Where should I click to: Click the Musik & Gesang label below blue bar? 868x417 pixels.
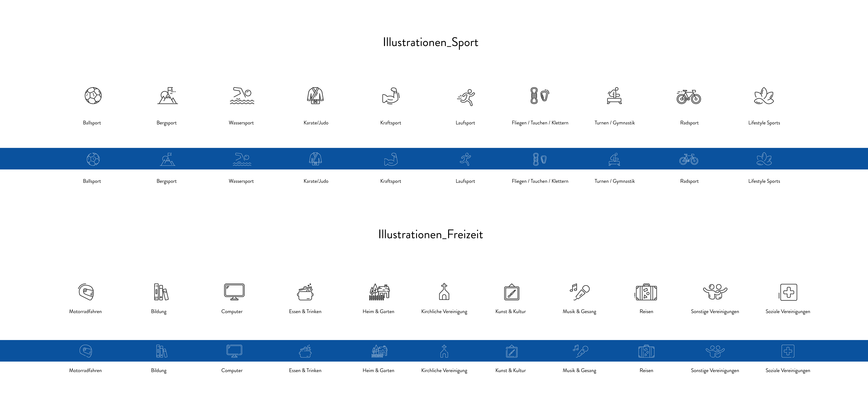tap(580, 371)
